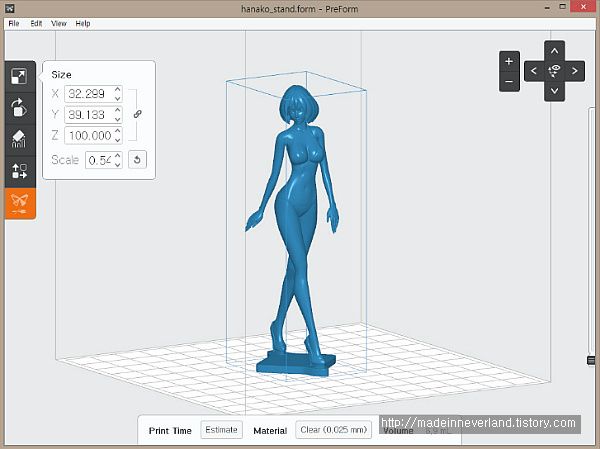Zoom in with the plus button
600x449 pixels.
[509, 61]
